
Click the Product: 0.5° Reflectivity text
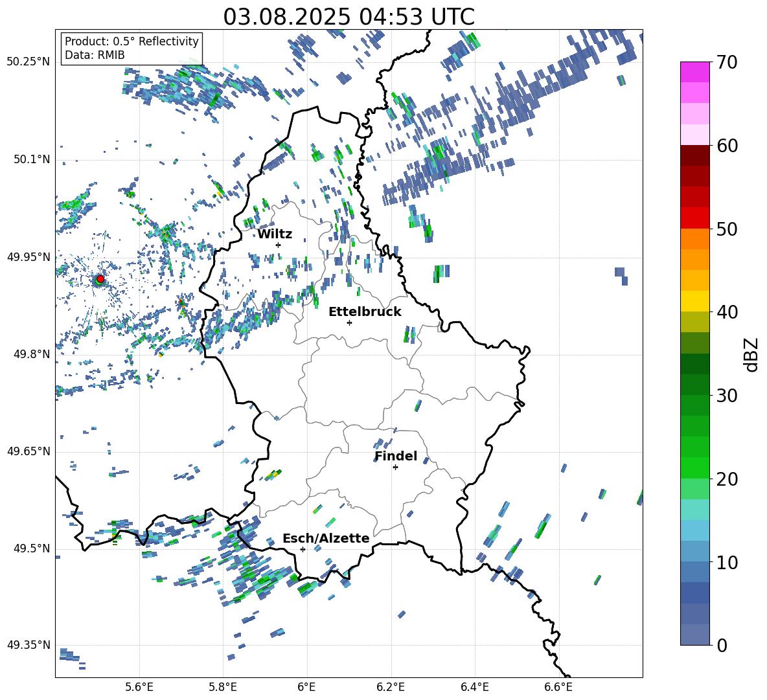point(132,41)
